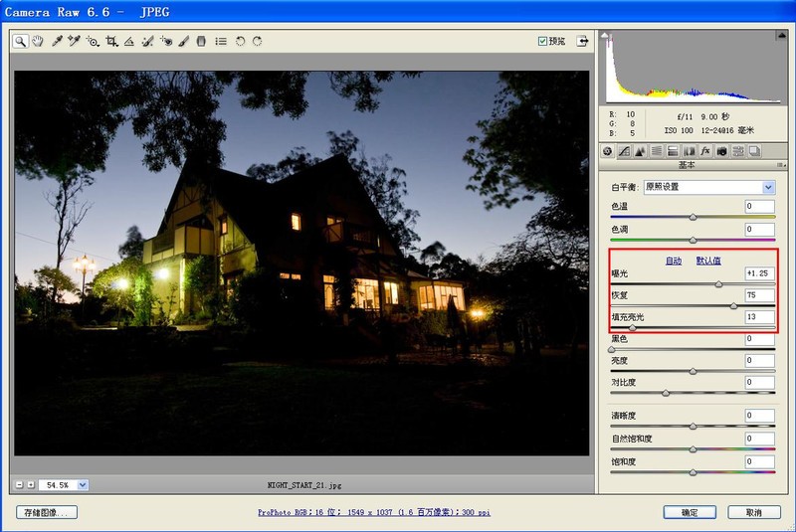The image size is (796, 532).
Task: Select the Adjustment Brush tool
Action: point(184,41)
